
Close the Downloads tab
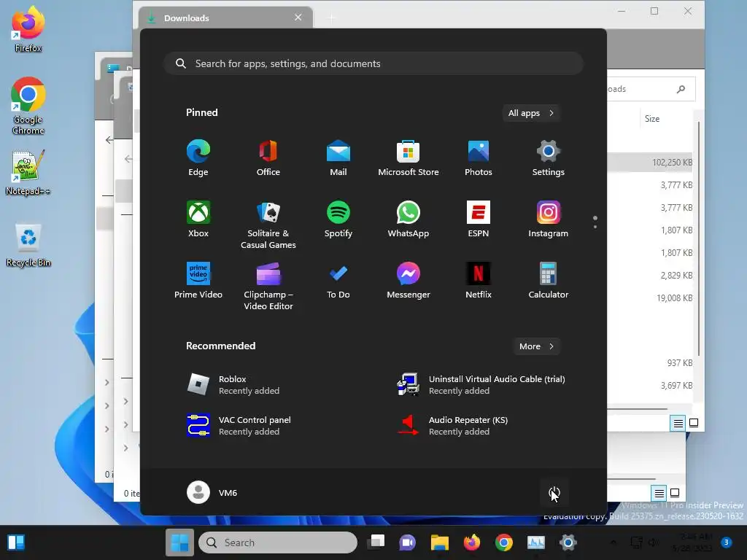coord(298,17)
